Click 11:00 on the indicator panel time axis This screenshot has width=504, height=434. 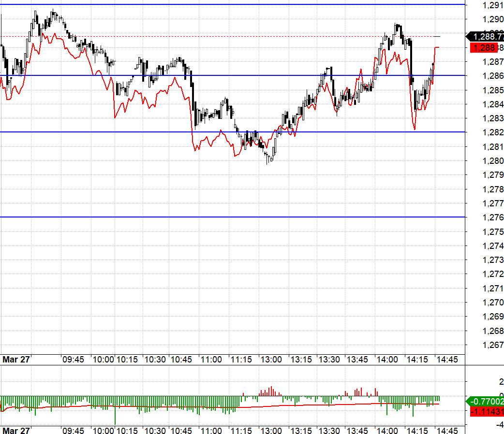(x=211, y=430)
